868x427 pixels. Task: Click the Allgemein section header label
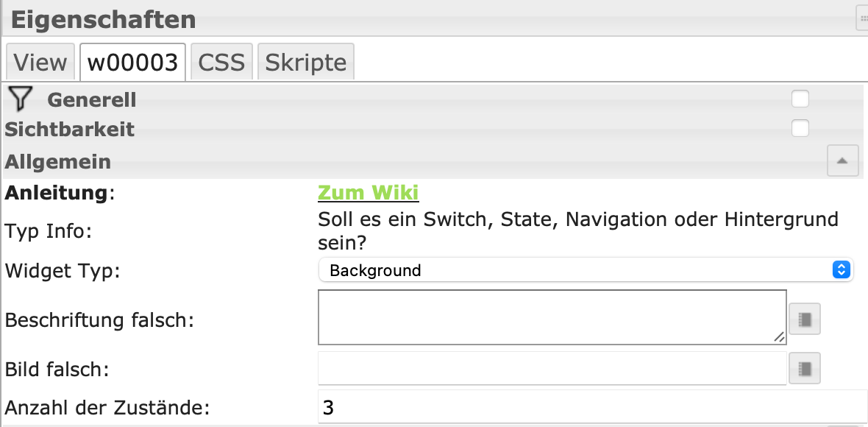click(58, 161)
